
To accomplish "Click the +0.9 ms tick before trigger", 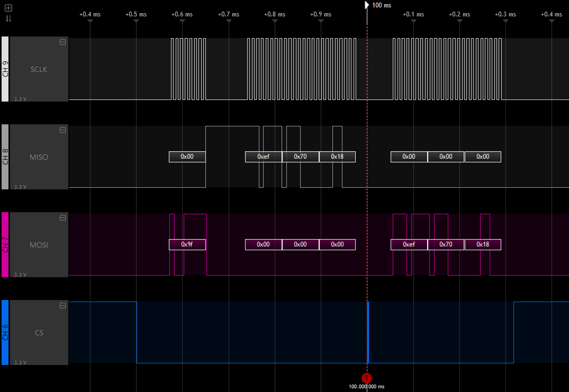I will 321,15.
